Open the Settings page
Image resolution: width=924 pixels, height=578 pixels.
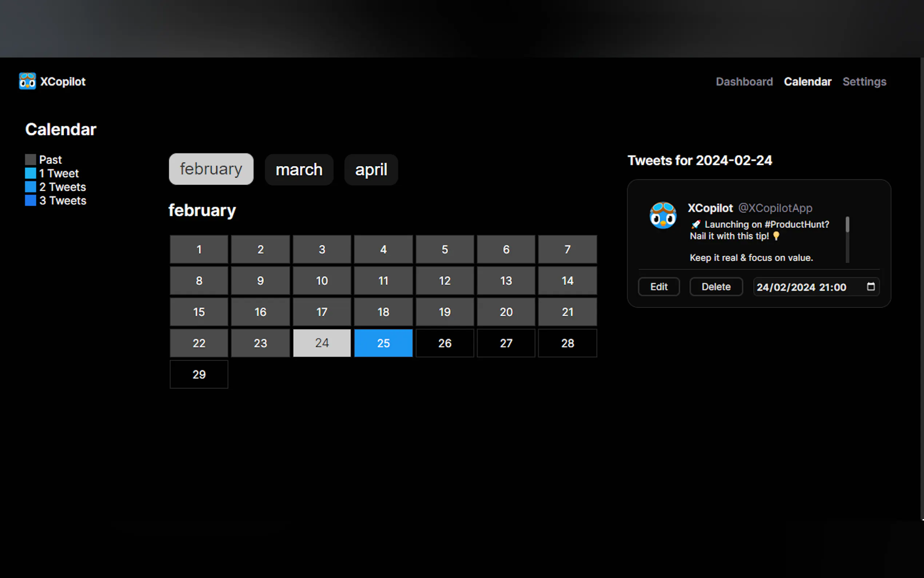[864, 82]
